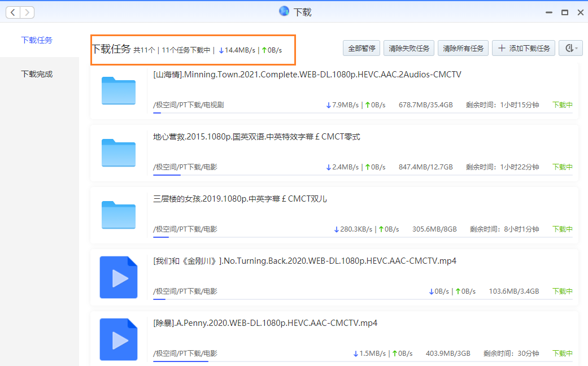Click video file icon of 我们和《金刚川》 task

(118, 277)
